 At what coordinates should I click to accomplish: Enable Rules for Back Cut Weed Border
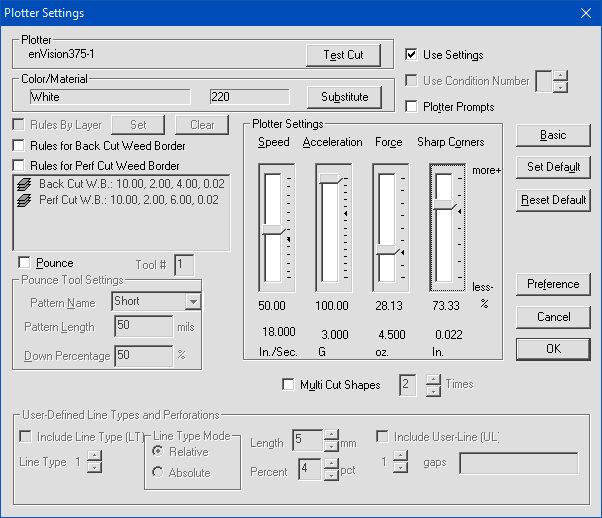[18, 146]
